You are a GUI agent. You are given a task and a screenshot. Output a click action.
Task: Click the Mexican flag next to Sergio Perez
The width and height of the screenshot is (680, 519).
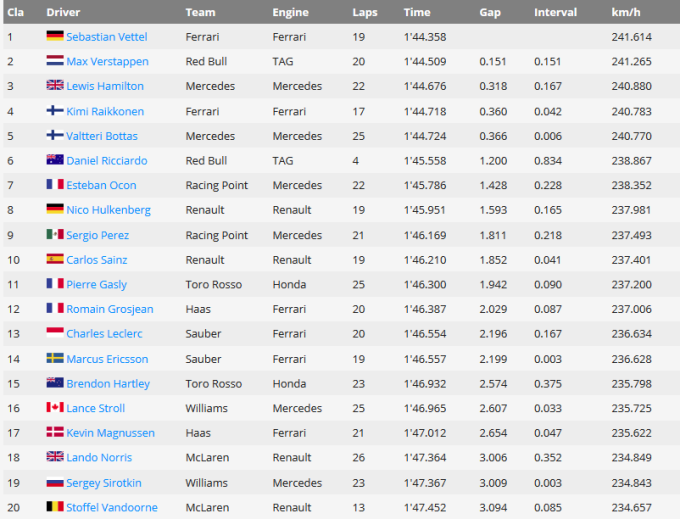point(54,235)
